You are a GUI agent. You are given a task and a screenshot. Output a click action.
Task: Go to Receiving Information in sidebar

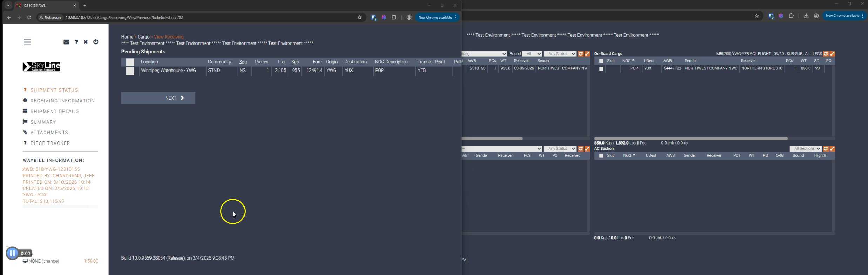click(62, 101)
